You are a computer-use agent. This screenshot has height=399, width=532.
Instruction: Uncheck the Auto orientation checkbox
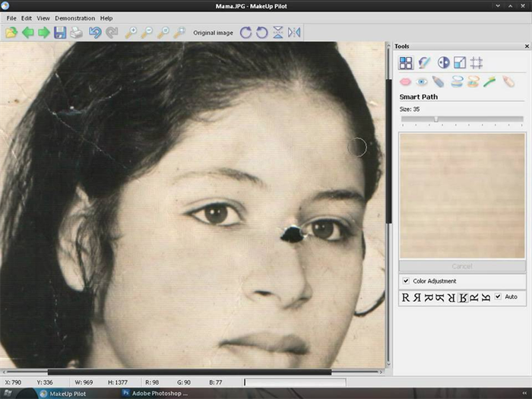click(x=499, y=296)
